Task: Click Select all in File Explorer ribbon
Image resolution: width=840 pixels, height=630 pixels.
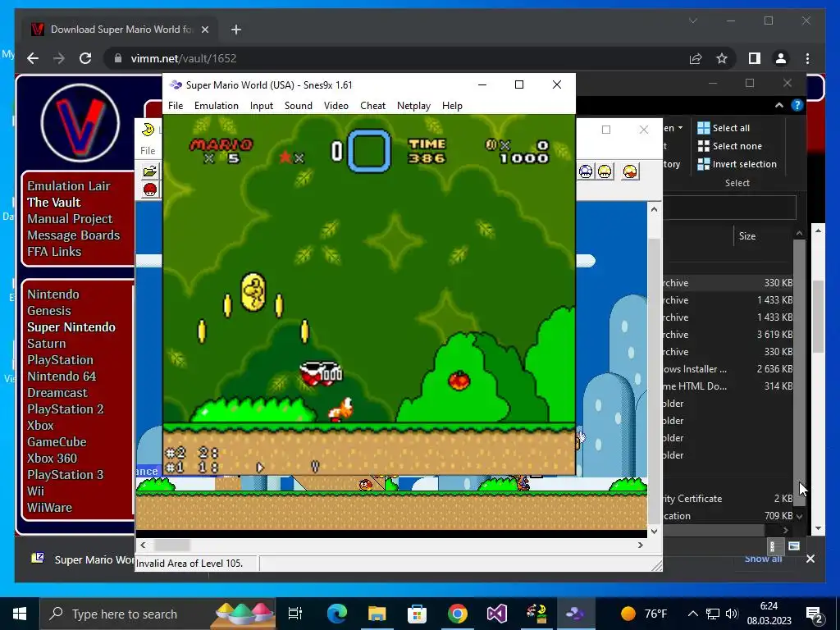Action: tap(724, 127)
